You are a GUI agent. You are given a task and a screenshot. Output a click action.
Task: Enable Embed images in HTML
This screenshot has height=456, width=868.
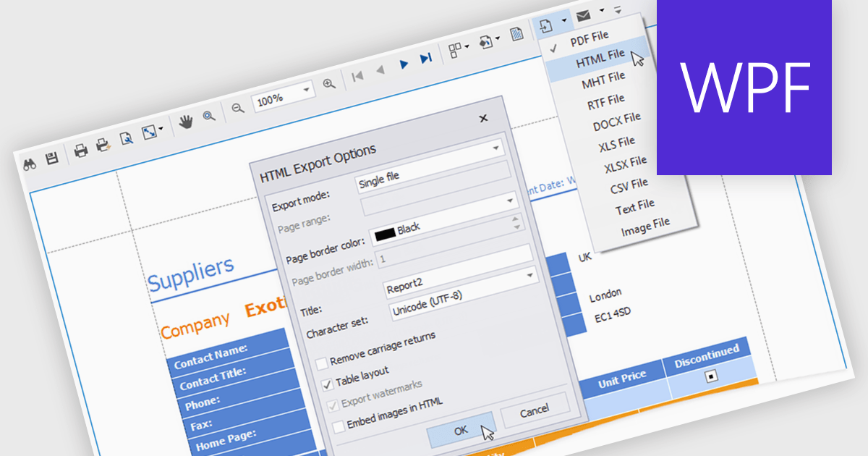[338, 426]
